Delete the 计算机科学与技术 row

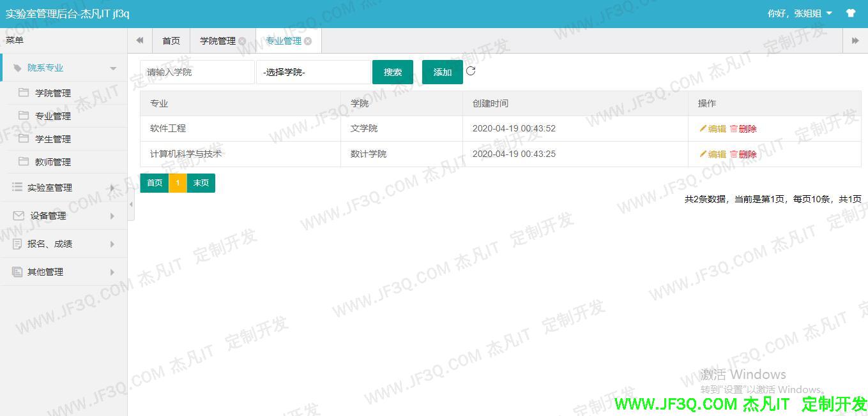743,154
